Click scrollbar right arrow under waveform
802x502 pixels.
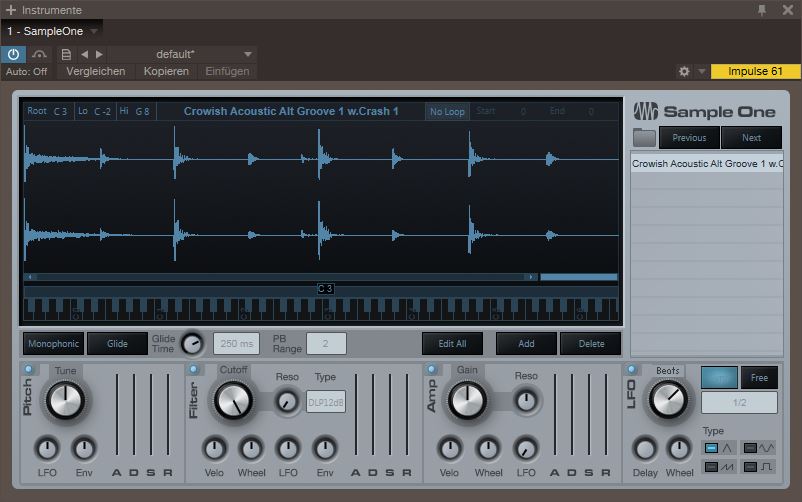(531, 277)
